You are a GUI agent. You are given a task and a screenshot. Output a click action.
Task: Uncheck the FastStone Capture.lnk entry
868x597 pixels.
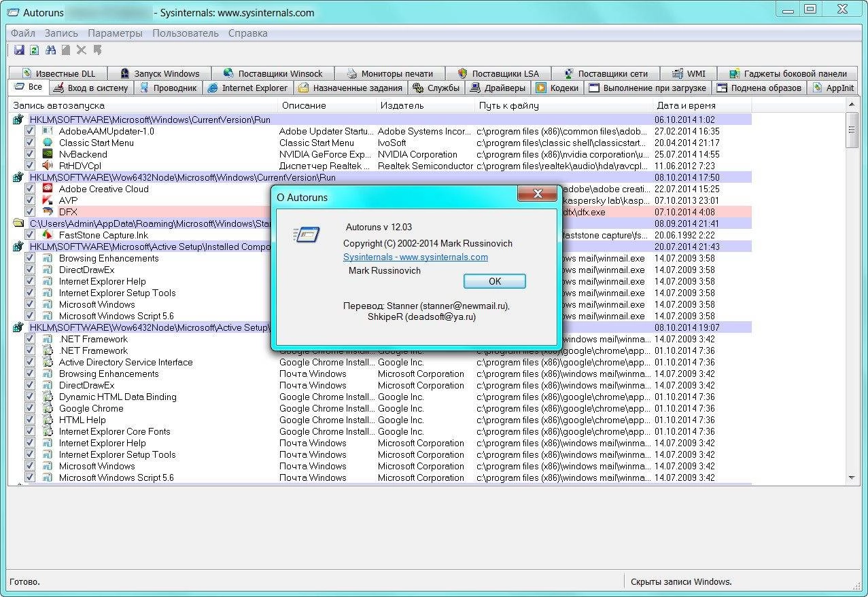pyautogui.click(x=30, y=235)
